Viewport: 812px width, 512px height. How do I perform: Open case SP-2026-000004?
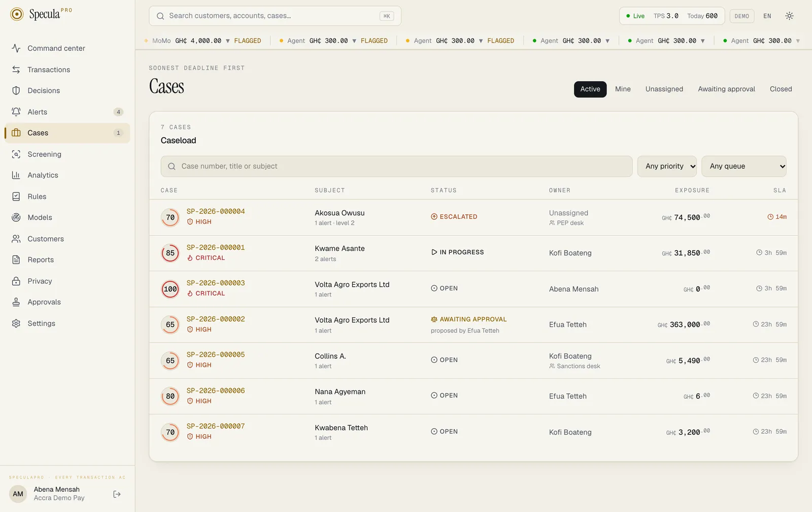pos(216,211)
